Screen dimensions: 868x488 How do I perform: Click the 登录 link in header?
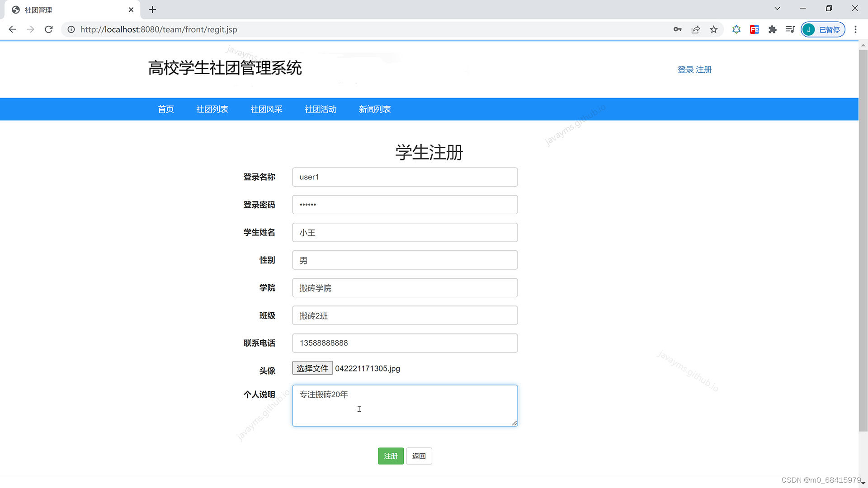[x=685, y=70]
